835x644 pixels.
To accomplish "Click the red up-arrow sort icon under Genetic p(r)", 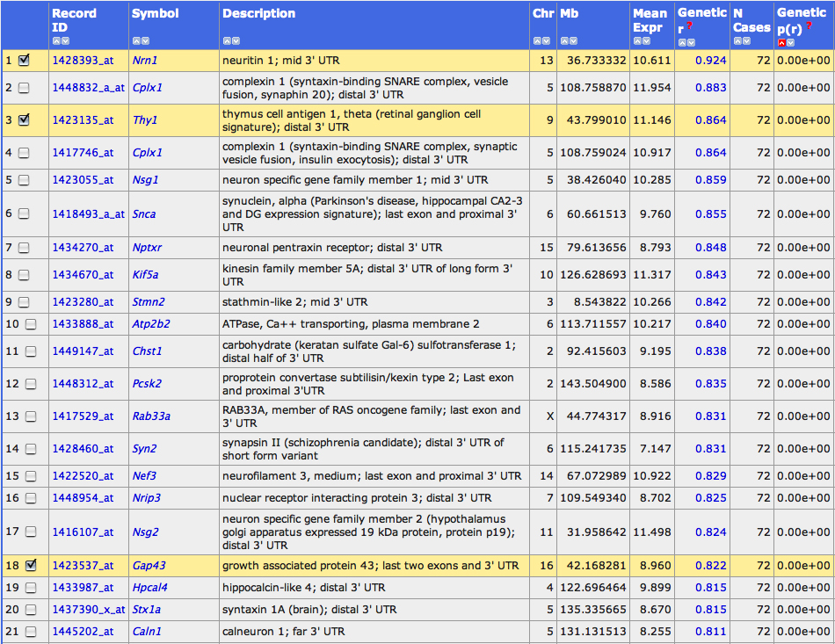I will click(781, 42).
